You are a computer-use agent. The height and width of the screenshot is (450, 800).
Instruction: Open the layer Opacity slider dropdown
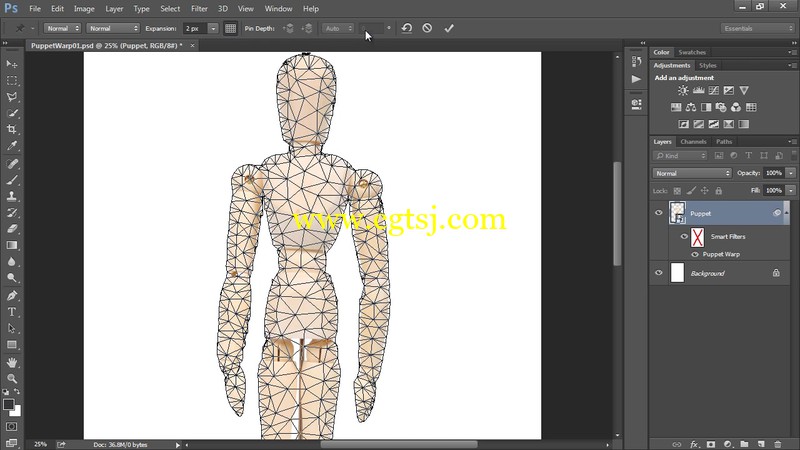pos(791,173)
